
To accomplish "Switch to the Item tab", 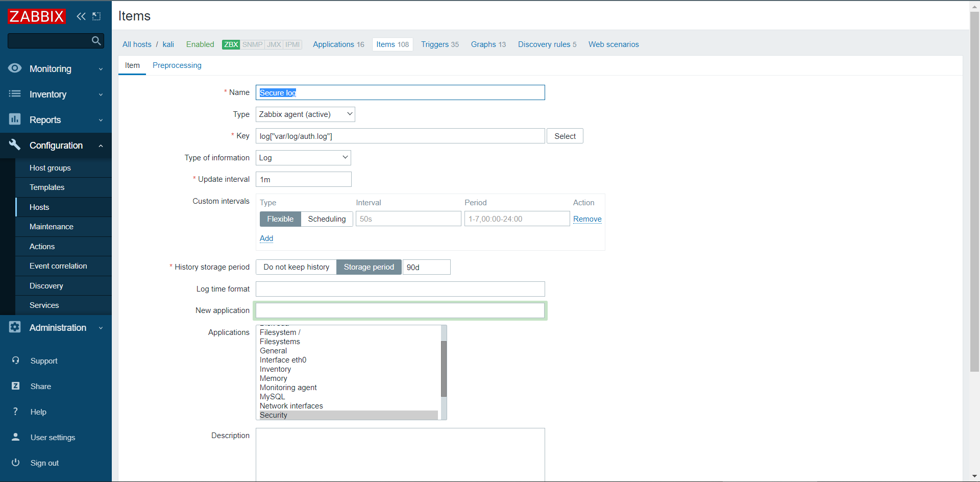I will point(132,65).
